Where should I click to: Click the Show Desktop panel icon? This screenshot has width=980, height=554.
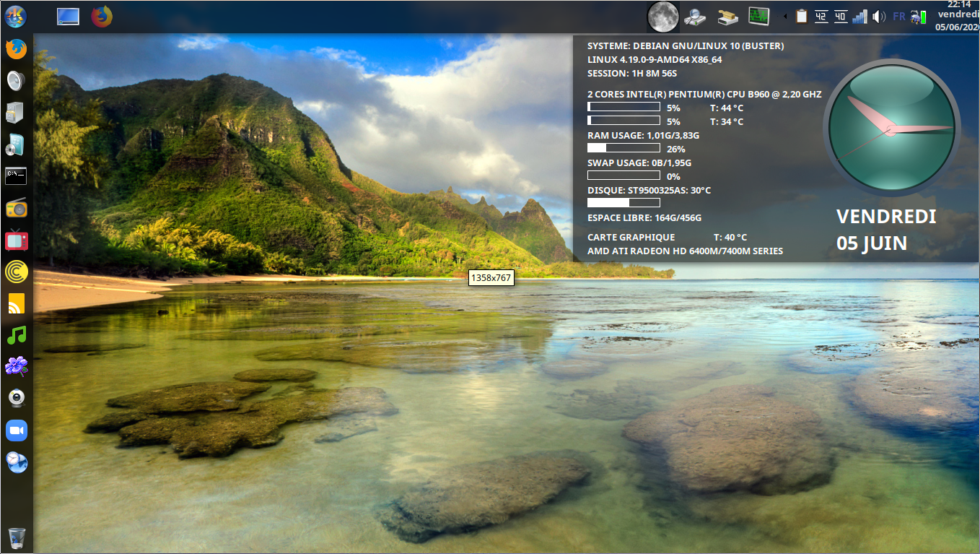tap(68, 16)
